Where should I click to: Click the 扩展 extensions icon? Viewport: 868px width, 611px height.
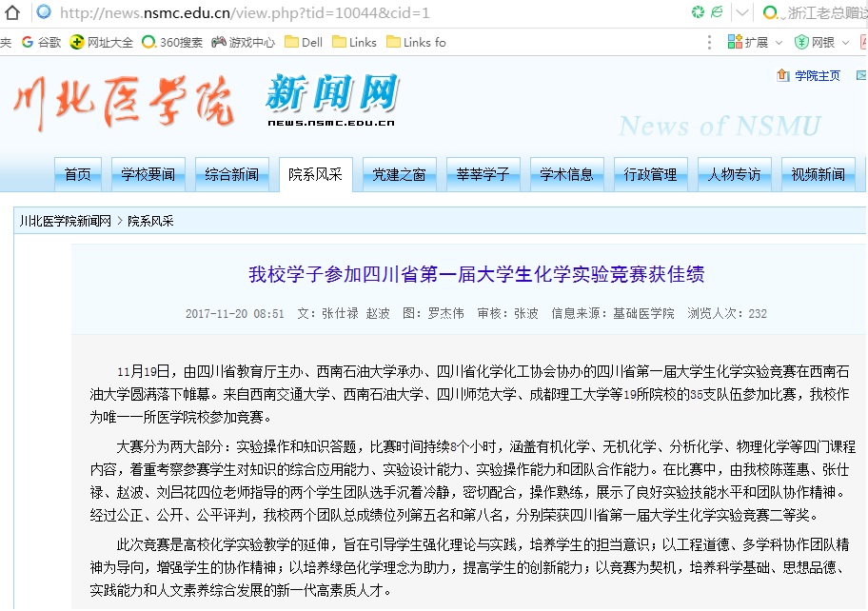click(x=735, y=42)
